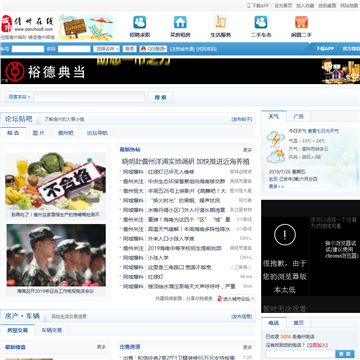Click the exclamation warning icon in video panel
360x360 pixels.
[x=285, y=235]
